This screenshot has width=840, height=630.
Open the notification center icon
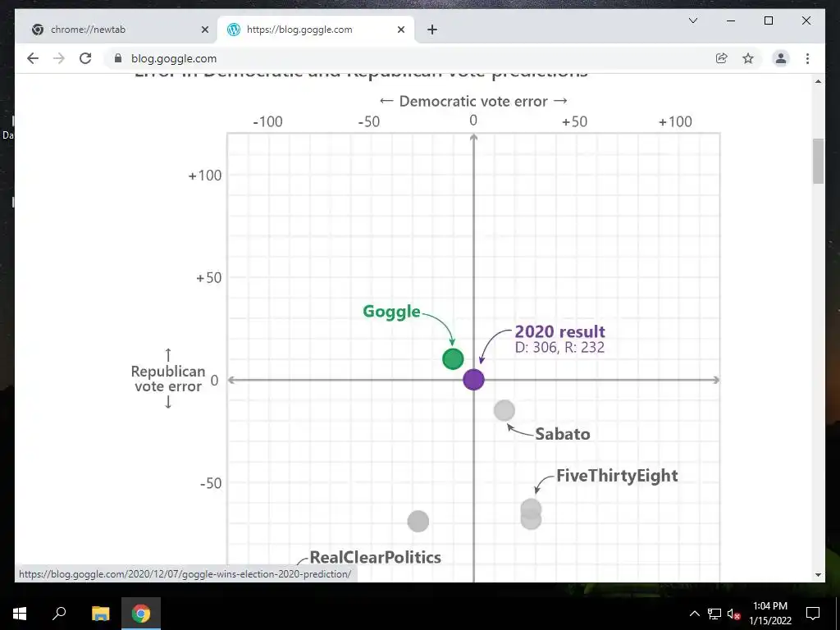pos(813,614)
